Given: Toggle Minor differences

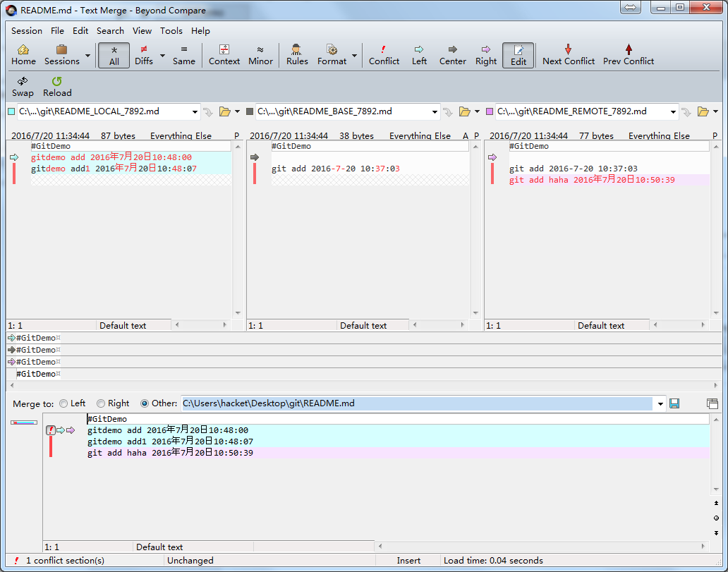Looking at the screenshot, I should [260, 55].
